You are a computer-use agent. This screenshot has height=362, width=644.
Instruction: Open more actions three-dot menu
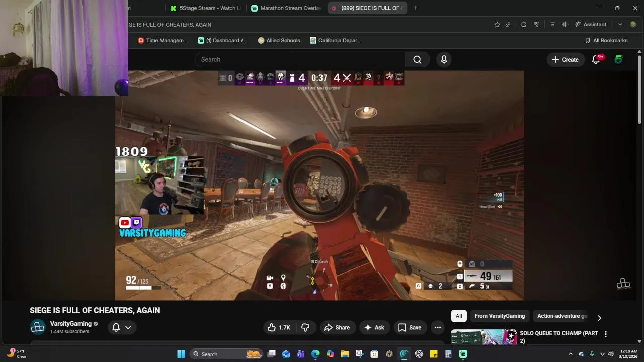[438, 327]
